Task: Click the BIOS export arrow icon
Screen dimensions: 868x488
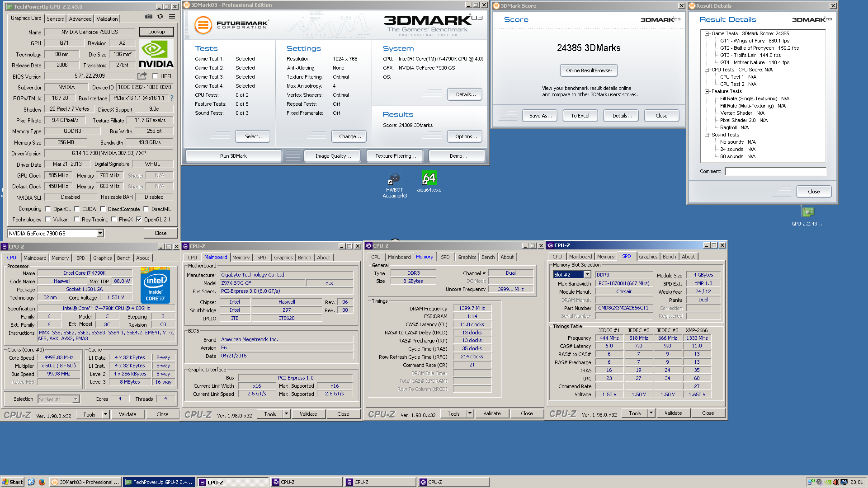Action: point(142,76)
